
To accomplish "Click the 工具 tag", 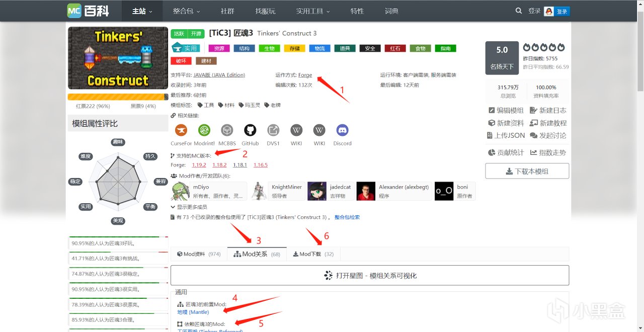I will [x=206, y=105].
